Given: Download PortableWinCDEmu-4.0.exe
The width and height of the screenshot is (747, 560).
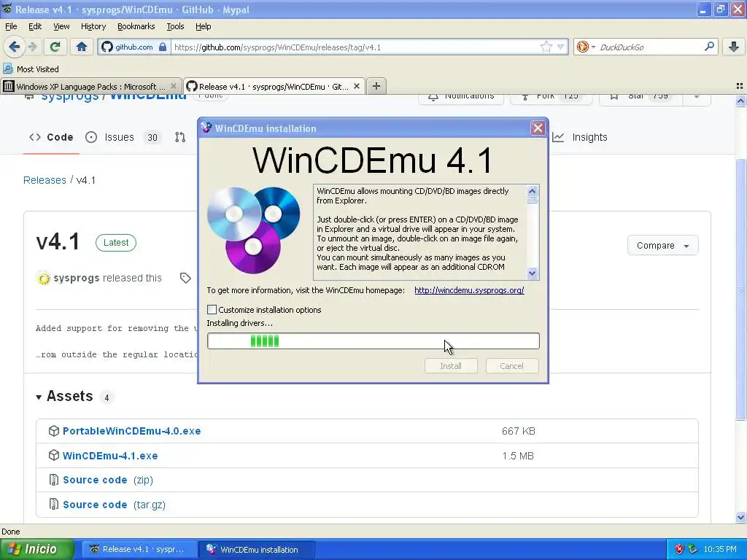Looking at the screenshot, I should pos(132,431).
